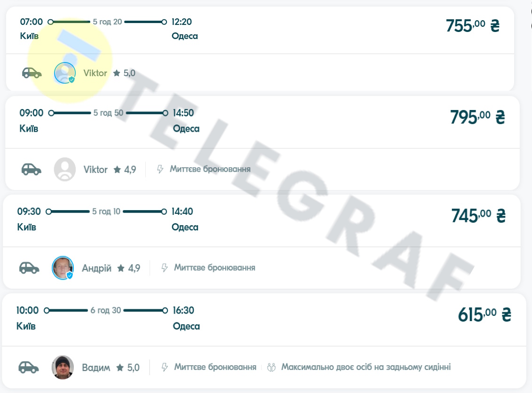532x393 pixels.
Task: Open gray placeholder avatar of Viktor 4,9
Action: [64, 169]
